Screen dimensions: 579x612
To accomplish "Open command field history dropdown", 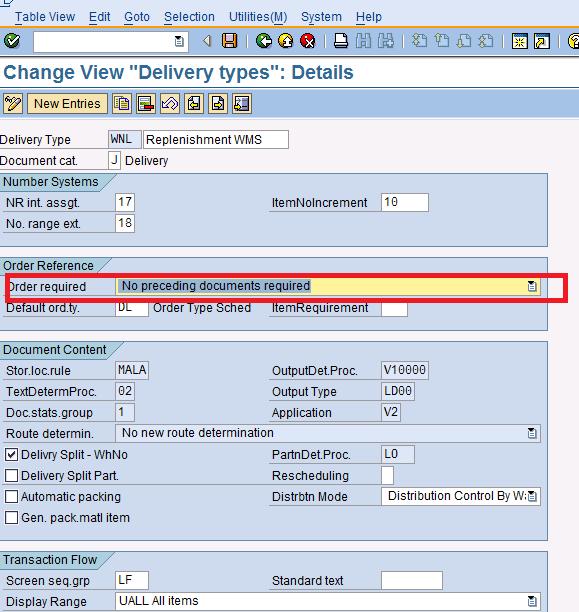I will click(179, 41).
